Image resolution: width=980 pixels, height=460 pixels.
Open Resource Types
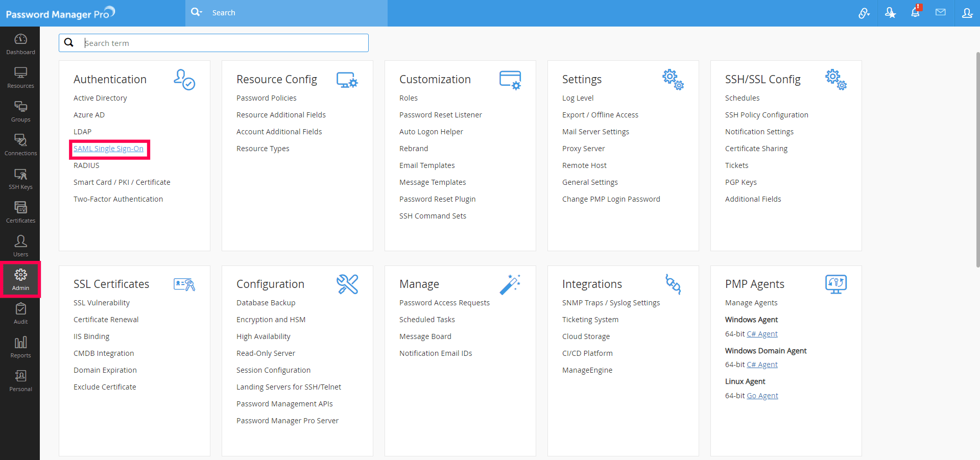pos(262,149)
